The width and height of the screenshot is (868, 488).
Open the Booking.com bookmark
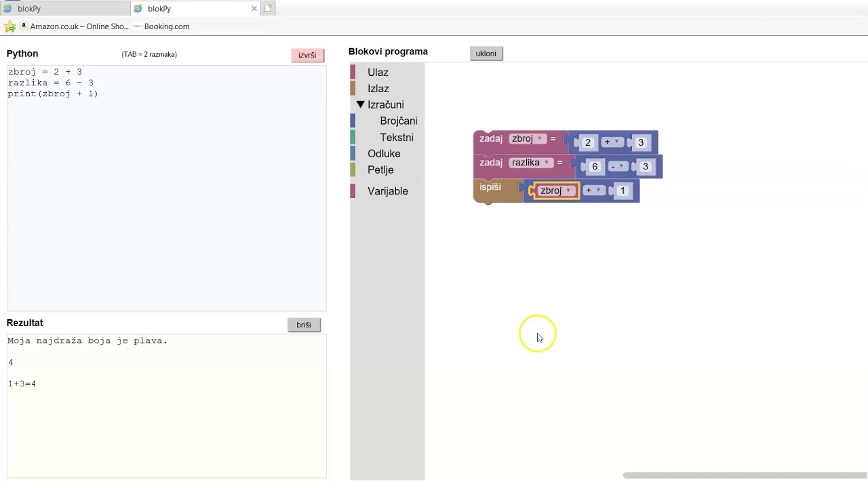[x=161, y=26]
